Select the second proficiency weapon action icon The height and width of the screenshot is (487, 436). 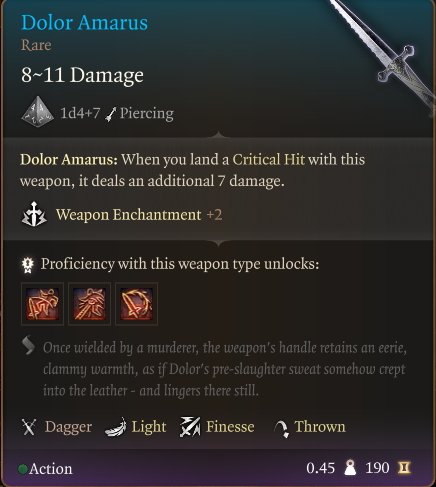point(89,304)
